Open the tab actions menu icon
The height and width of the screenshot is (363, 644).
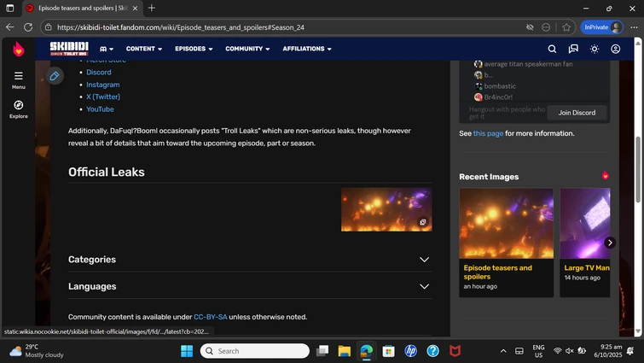coord(10,8)
